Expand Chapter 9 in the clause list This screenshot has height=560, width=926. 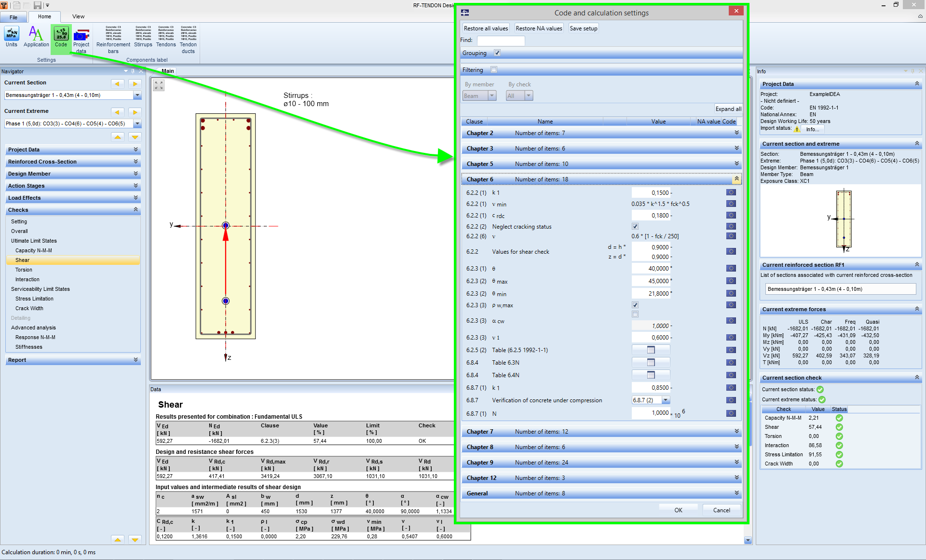[x=736, y=462]
